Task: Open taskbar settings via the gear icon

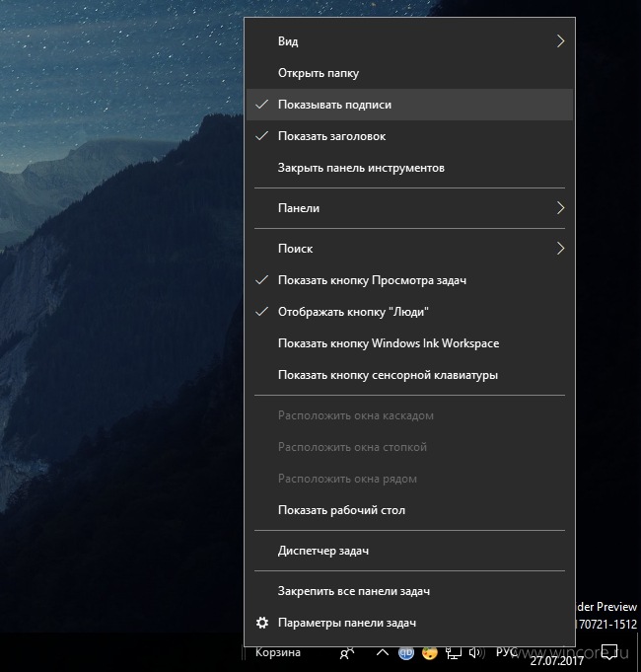Action: [262, 623]
